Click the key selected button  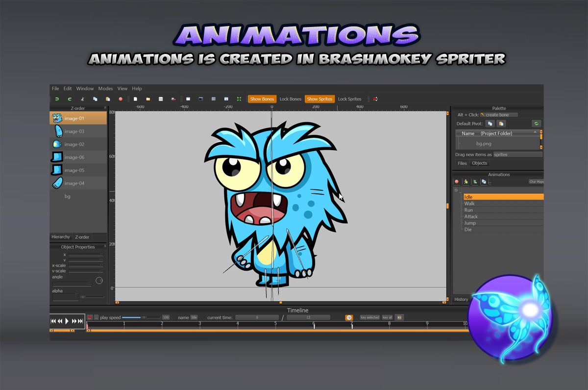370,317
